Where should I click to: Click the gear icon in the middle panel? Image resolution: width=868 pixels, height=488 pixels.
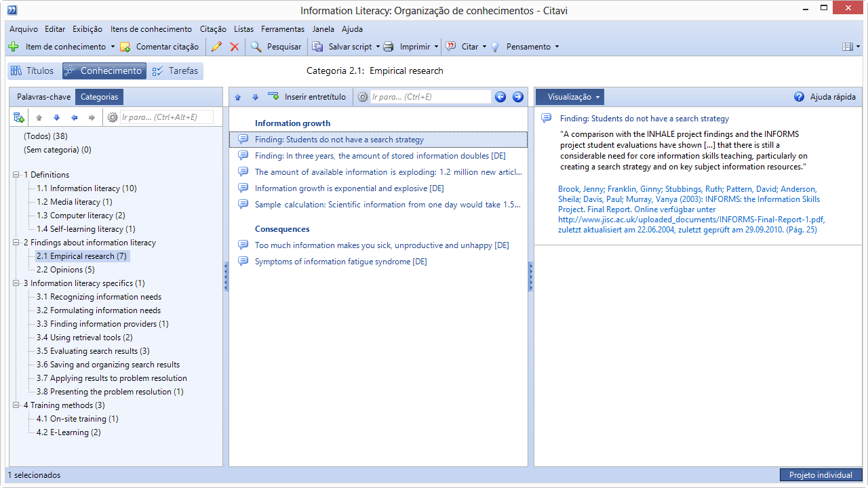(x=363, y=97)
